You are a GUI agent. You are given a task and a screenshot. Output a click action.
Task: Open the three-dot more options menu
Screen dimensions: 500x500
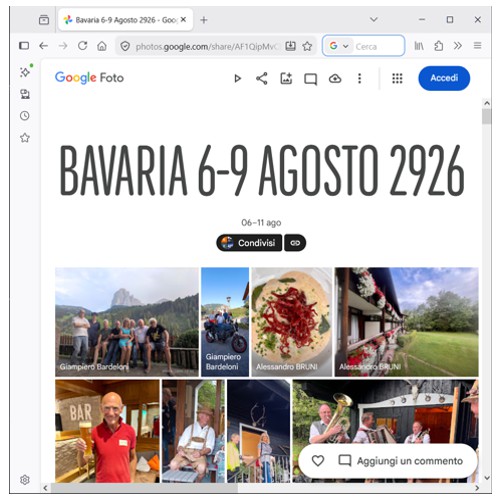(x=359, y=79)
